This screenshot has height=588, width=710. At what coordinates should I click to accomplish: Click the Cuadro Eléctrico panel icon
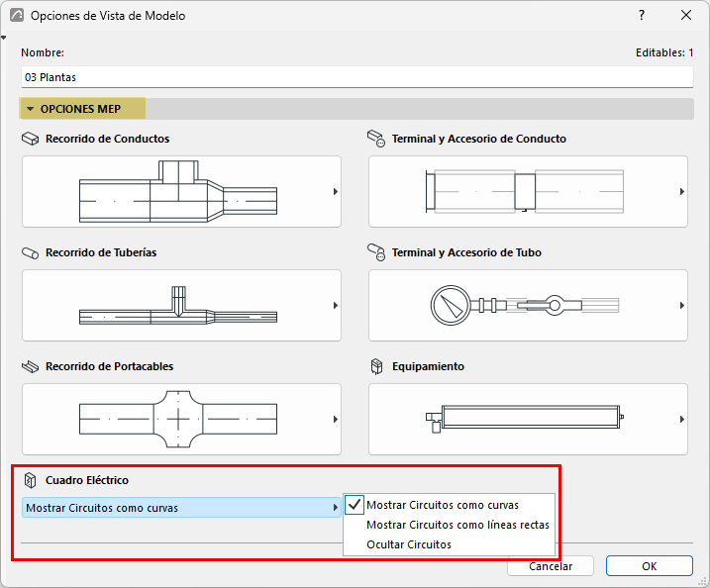[x=31, y=480]
